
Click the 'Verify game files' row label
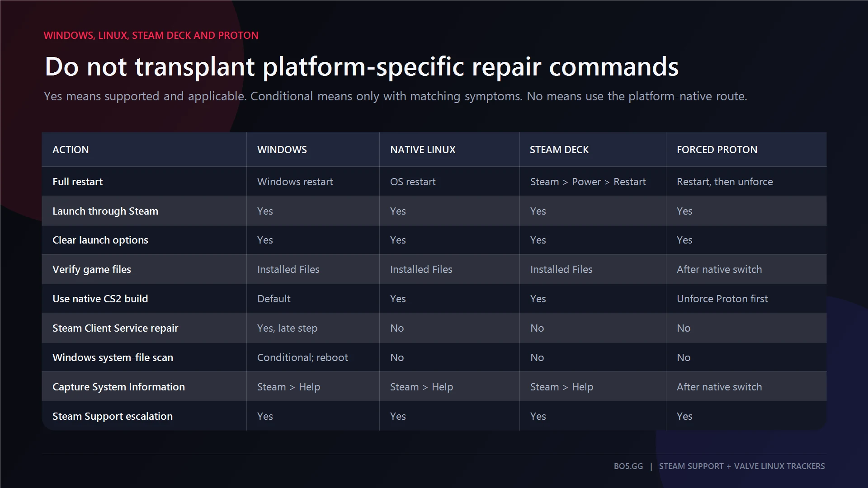tap(92, 269)
